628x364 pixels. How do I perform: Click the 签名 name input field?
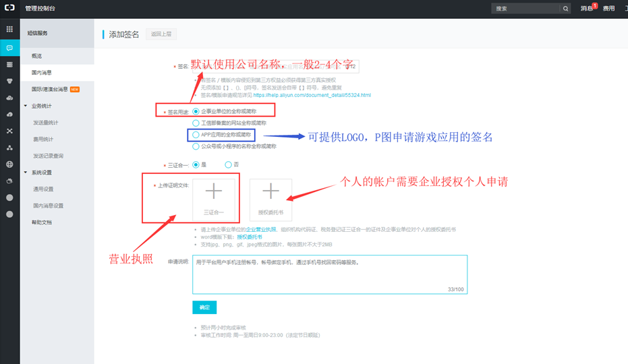click(x=275, y=66)
